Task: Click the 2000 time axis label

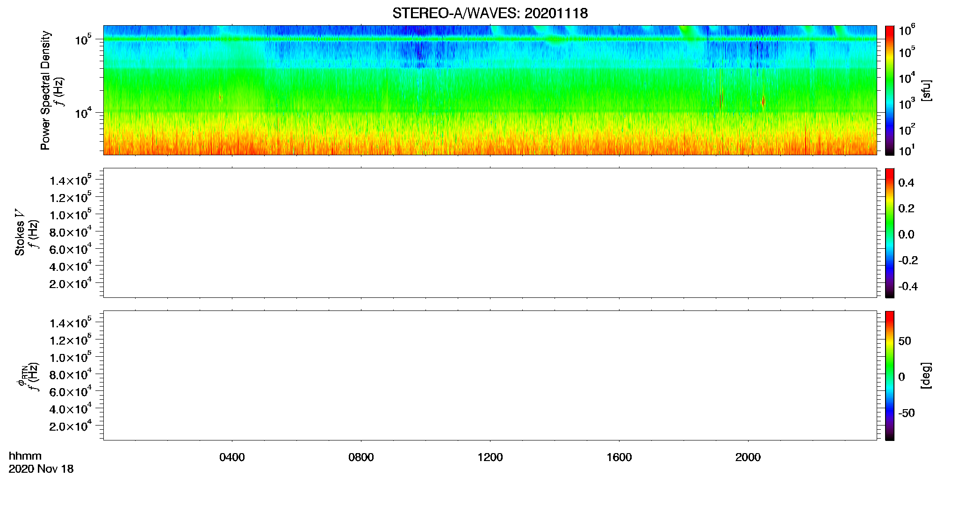Action: pos(748,457)
